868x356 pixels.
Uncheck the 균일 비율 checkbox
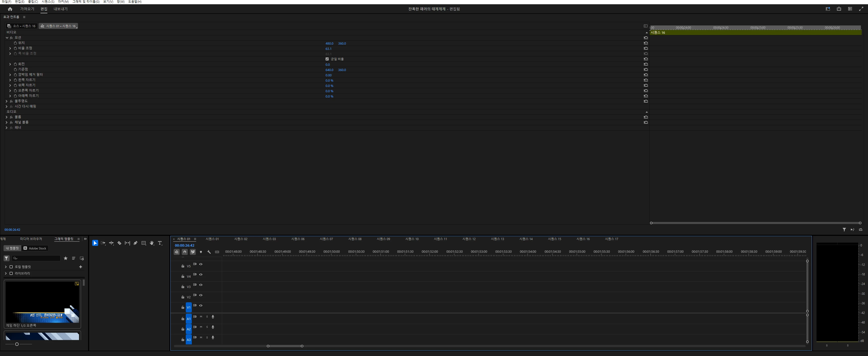click(327, 59)
